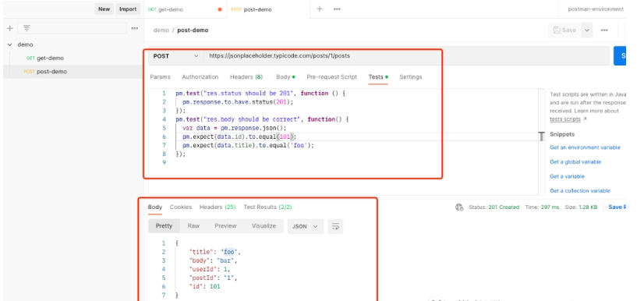Open the response Body tab

pos(155,207)
